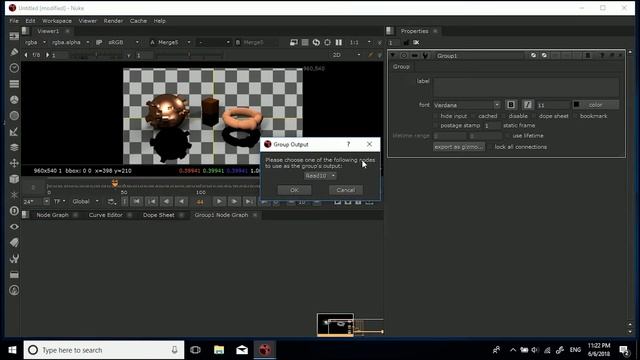Open the Channel nodes icon
This screenshot has height=360, width=640.
14,84
